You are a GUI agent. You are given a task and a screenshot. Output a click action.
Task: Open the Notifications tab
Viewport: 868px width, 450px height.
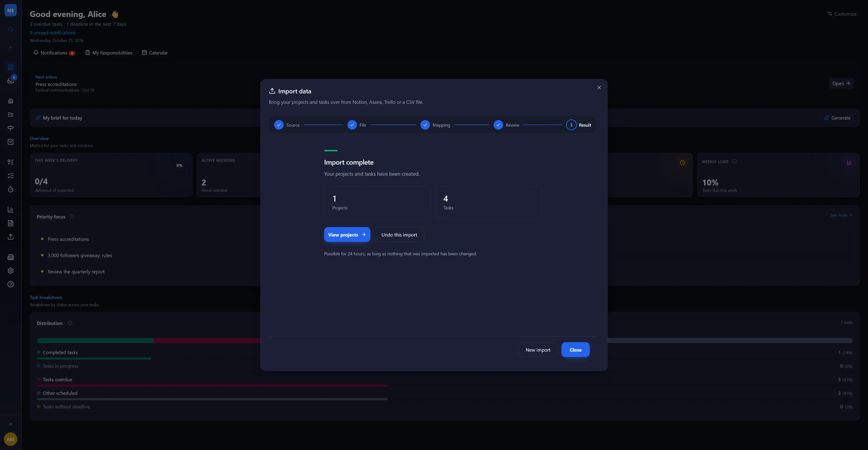pyautogui.click(x=54, y=53)
